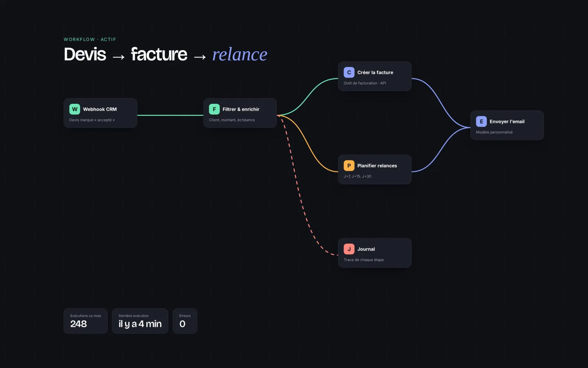Open the Erreurs stat card

point(185,321)
